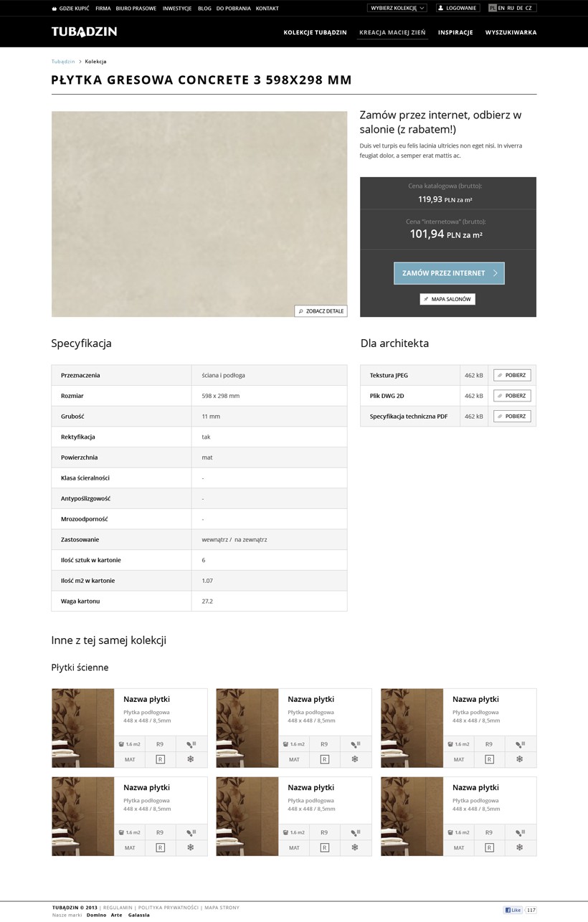The image size is (588, 922).
Task: Click the internet price 101,94 PLN za m²
Action: click(446, 234)
